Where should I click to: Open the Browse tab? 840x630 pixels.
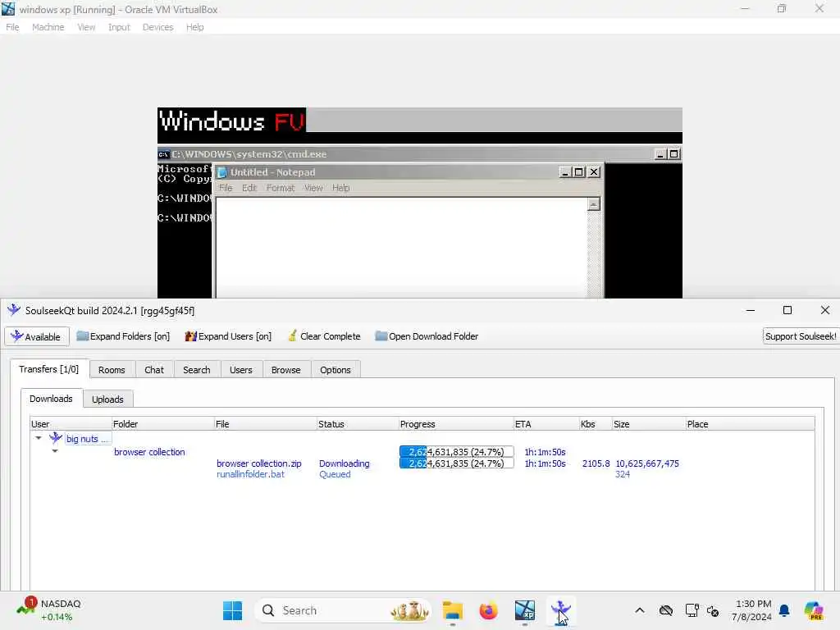point(285,370)
